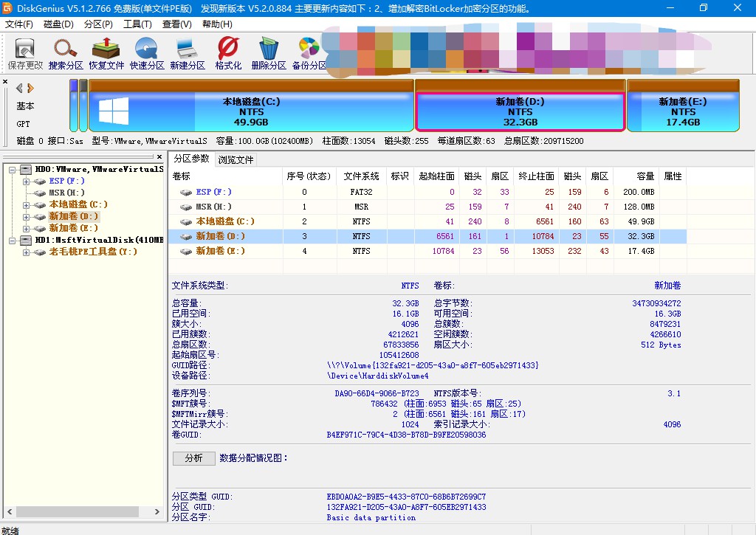This screenshot has height=535, width=756.
Task: Click the 分析 analyze button
Action: (194, 458)
